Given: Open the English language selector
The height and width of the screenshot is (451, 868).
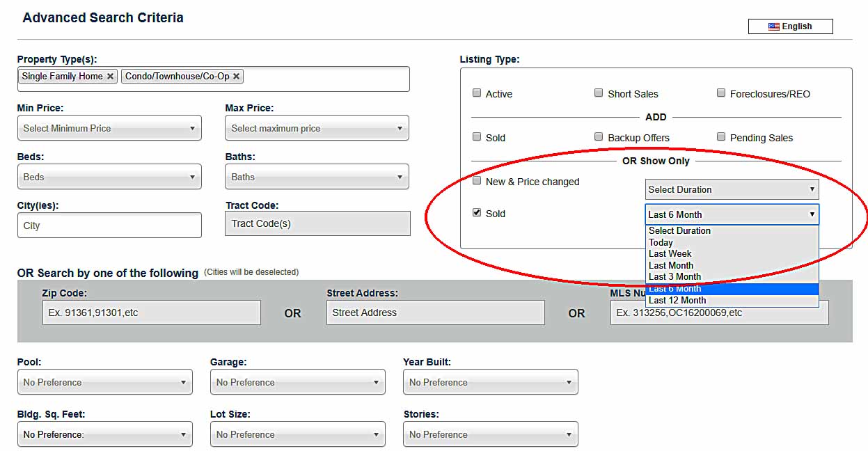Looking at the screenshot, I should click(790, 26).
